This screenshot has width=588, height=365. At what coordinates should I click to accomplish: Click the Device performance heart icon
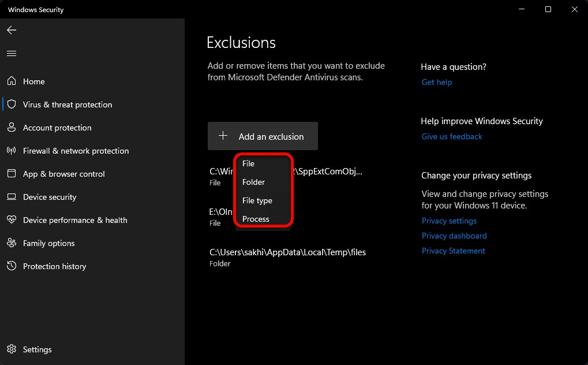(x=12, y=219)
